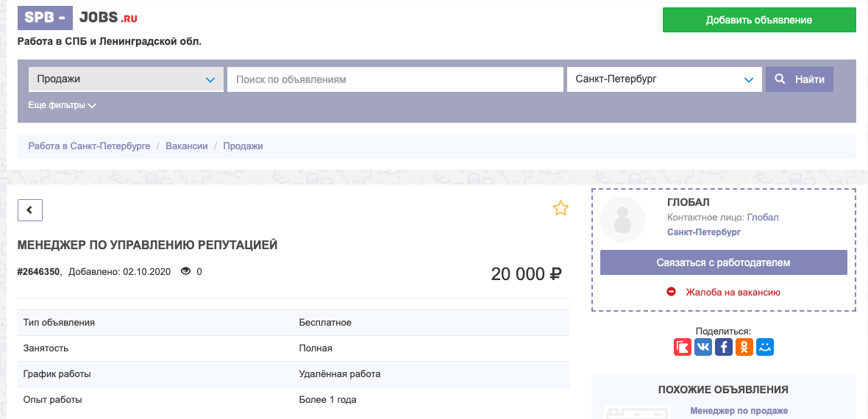Click Связаться с работодателем button

(x=724, y=262)
